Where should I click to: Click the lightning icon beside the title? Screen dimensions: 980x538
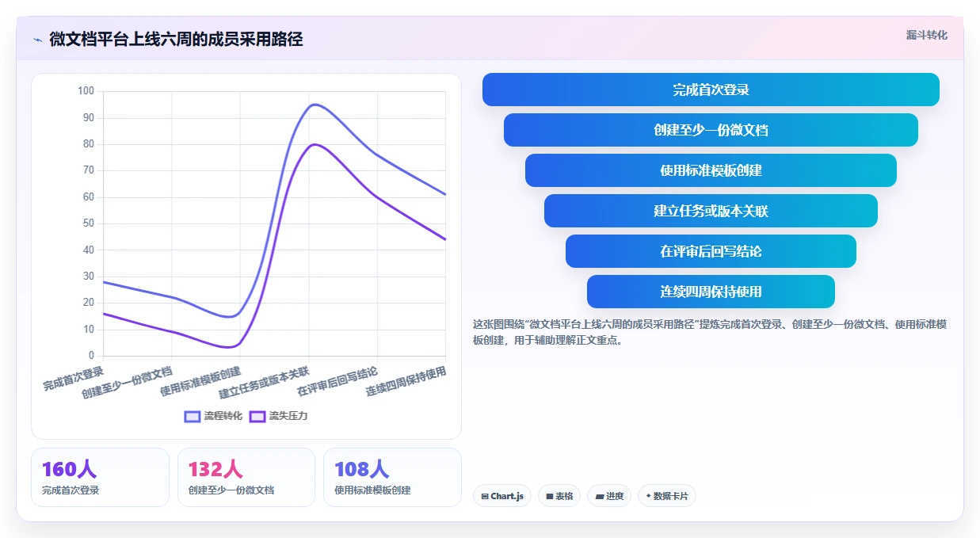pos(38,40)
